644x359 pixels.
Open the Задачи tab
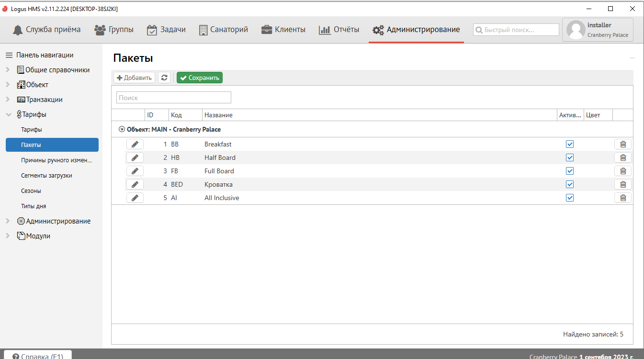[x=166, y=30]
